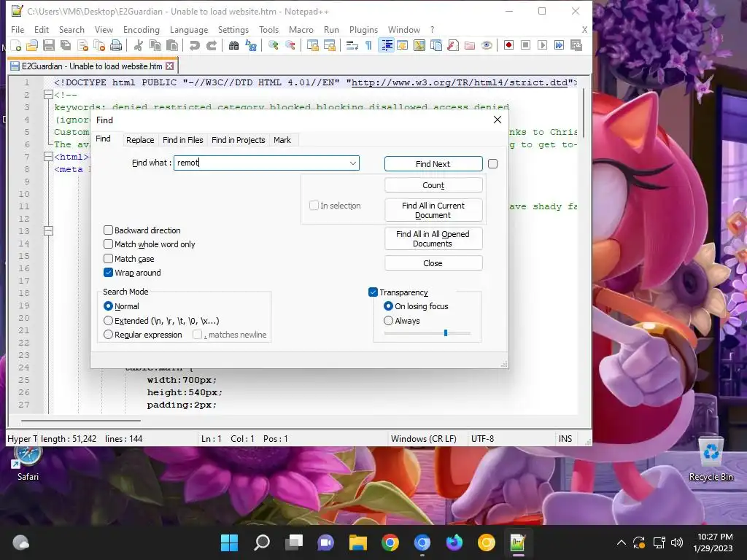
Task: Click Find All in All Opened Documents
Action: 433,238
